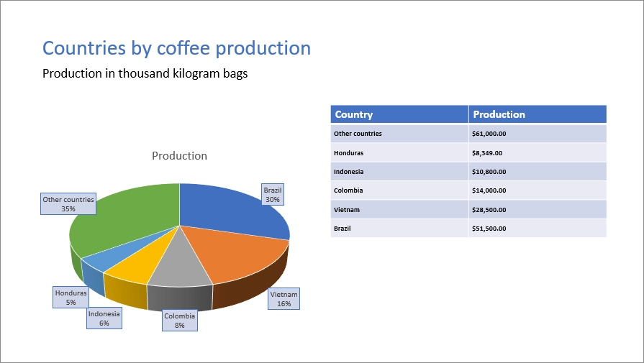Select the 'Other countries' table cell
The width and height of the screenshot is (644, 363).
click(x=399, y=134)
